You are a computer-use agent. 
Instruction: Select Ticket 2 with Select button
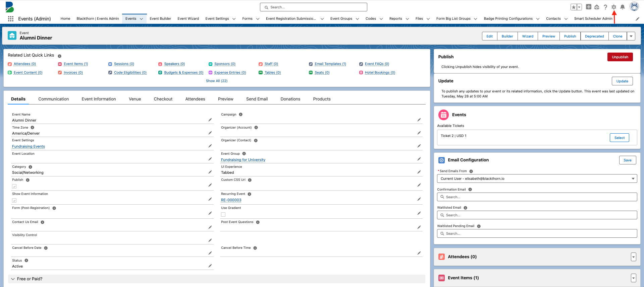point(620,138)
